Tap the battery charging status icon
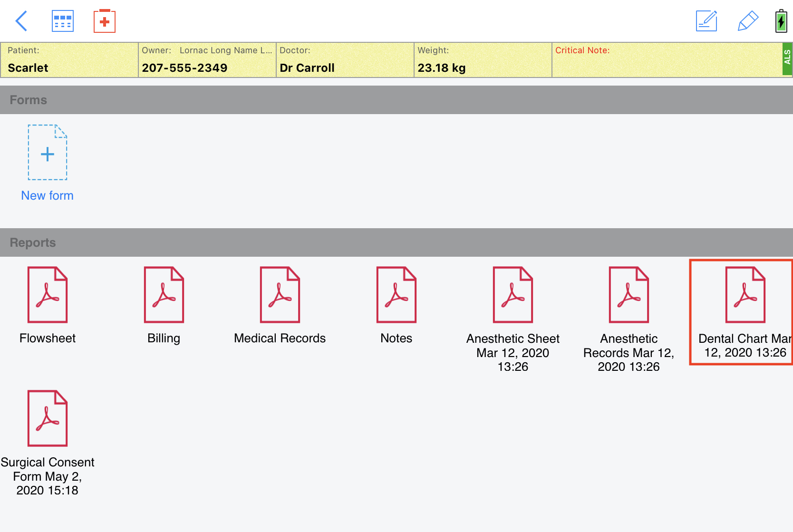The height and width of the screenshot is (532, 793). [781, 21]
